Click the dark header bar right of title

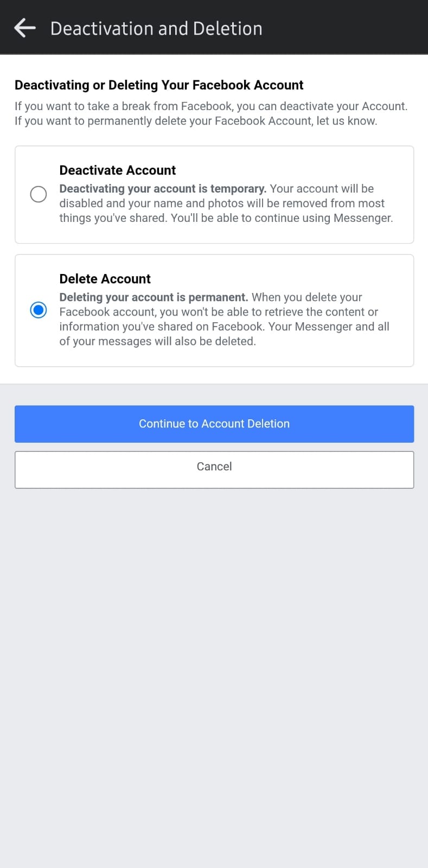tap(347, 28)
